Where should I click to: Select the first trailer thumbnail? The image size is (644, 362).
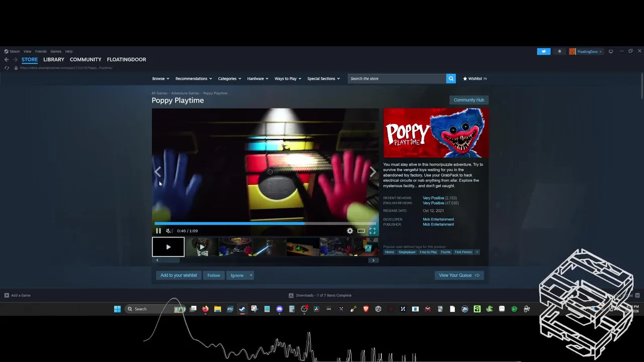(x=168, y=247)
